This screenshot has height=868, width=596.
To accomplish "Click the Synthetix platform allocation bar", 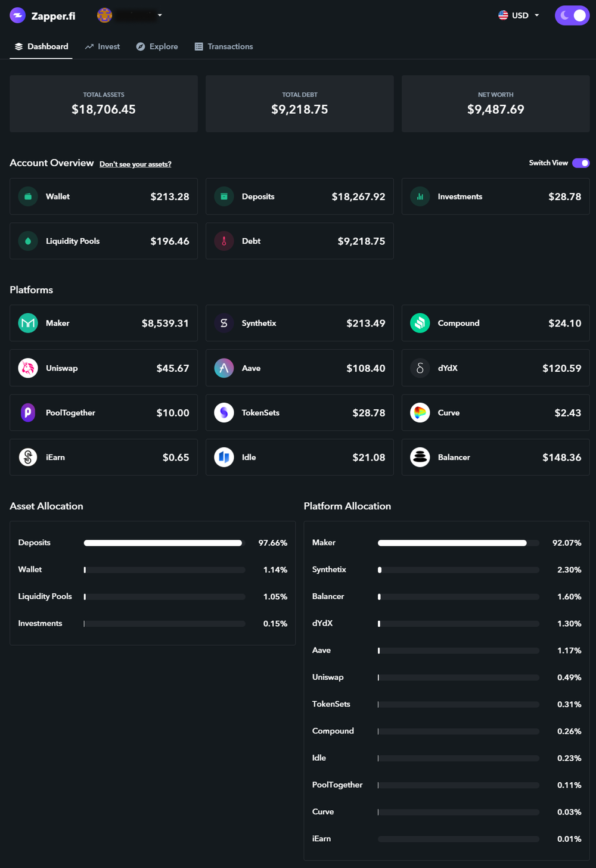I will (x=459, y=570).
